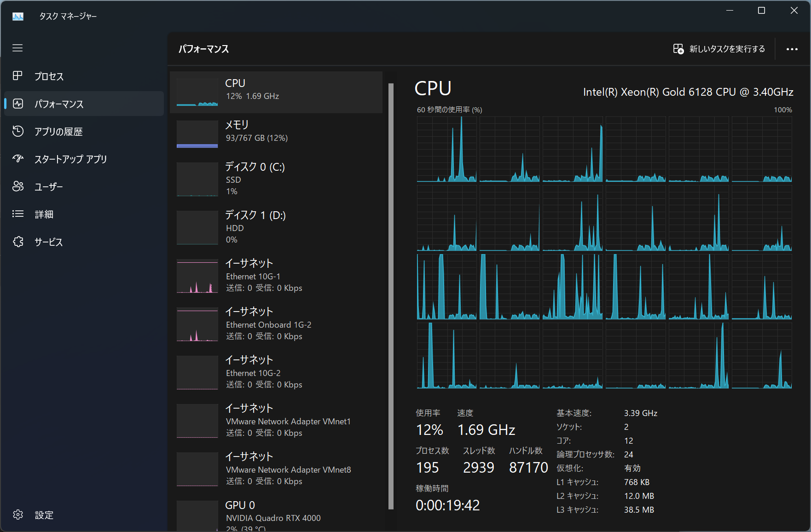
Task: Open the Startup apps icon
Action: [x=18, y=159]
